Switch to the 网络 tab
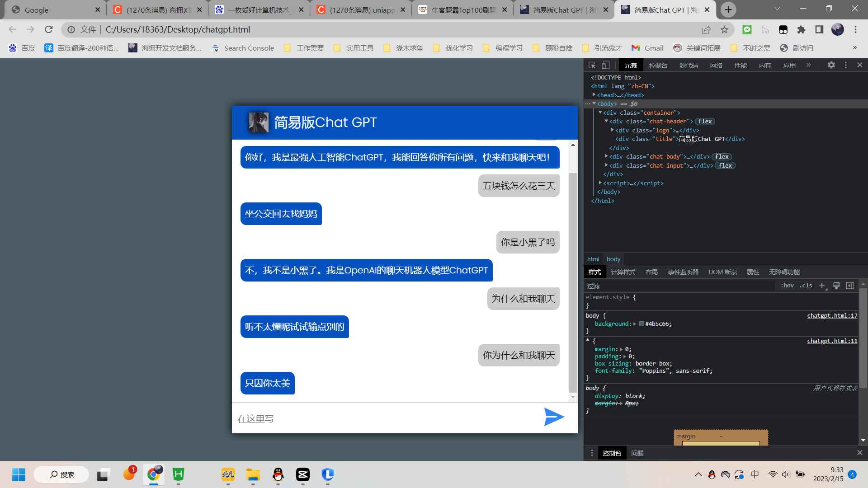The image size is (868, 488). (716, 66)
